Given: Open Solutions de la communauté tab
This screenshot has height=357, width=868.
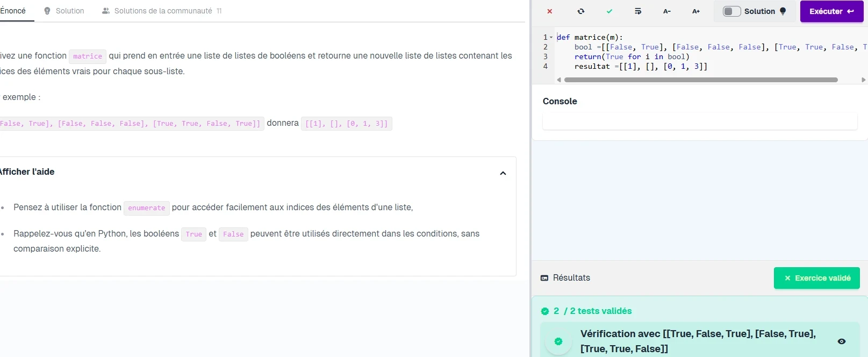Looking at the screenshot, I should coord(162,11).
